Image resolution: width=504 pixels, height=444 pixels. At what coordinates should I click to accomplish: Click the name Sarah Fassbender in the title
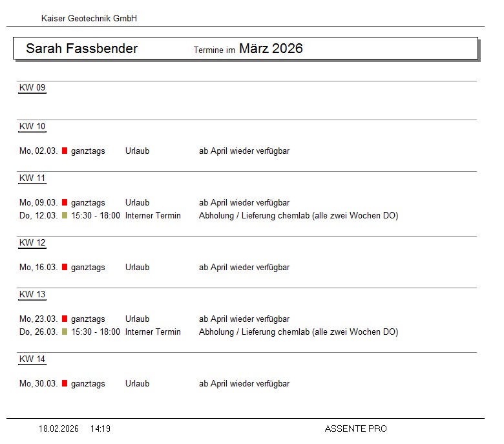pos(81,48)
